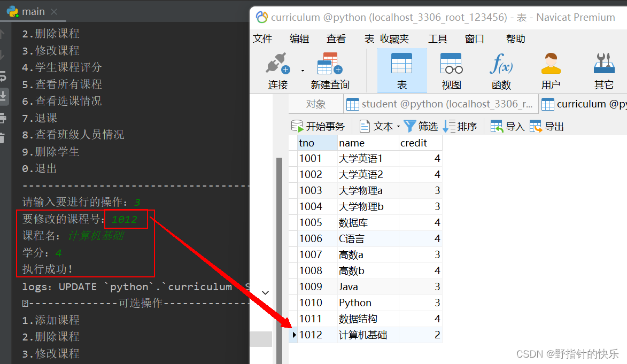Click the 新建查询 new query icon
The image size is (627, 364).
tap(329, 63)
